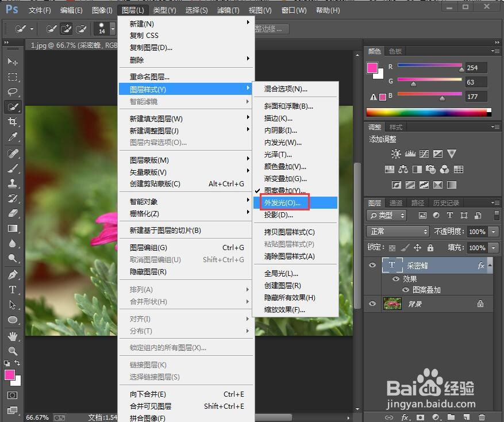Switch to the 通道 panel tab
Viewport: 504px width, 422px height.
coord(396,202)
